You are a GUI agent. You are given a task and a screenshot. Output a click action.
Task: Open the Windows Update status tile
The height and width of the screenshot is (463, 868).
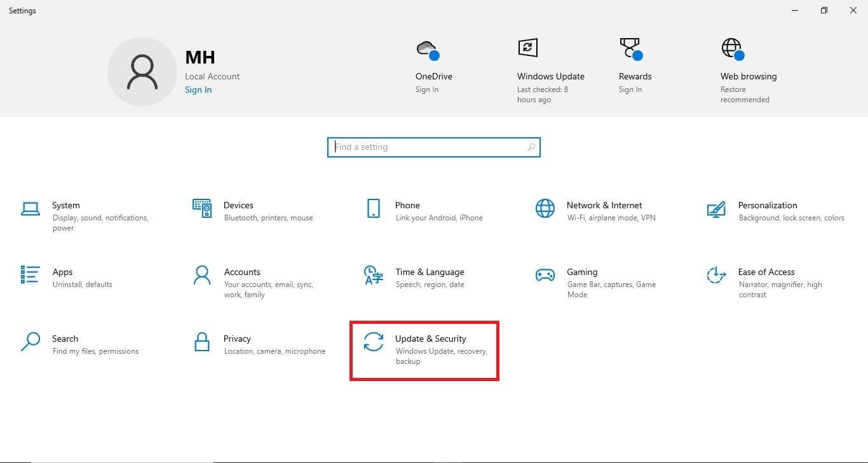point(527,48)
